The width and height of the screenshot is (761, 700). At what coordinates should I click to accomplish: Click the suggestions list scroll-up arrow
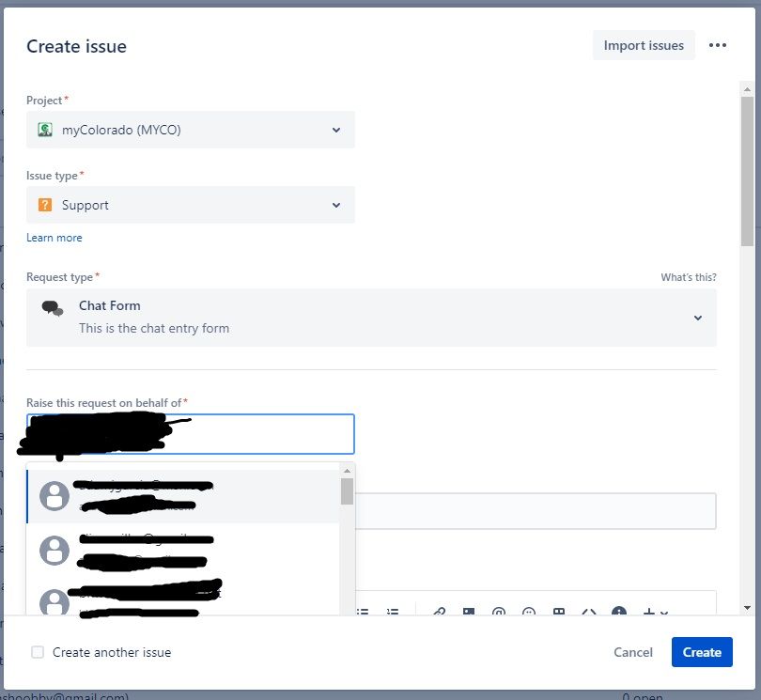point(347,471)
